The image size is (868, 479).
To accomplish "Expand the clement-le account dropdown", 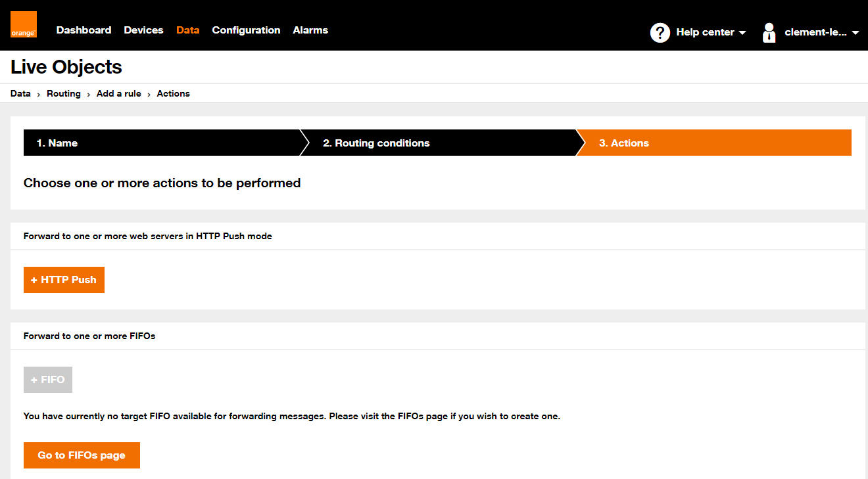I will [x=856, y=32].
